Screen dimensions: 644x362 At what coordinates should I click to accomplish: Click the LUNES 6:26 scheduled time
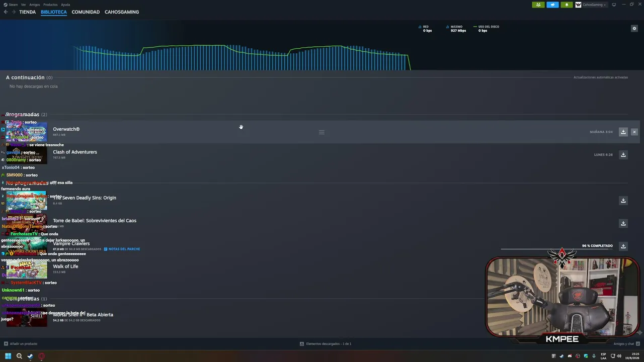(x=603, y=155)
